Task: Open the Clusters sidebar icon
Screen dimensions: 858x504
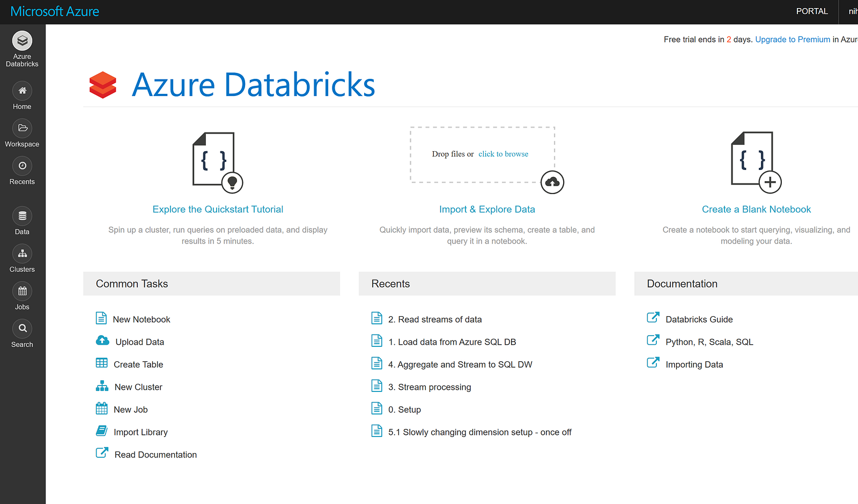Action: pyautogui.click(x=22, y=254)
